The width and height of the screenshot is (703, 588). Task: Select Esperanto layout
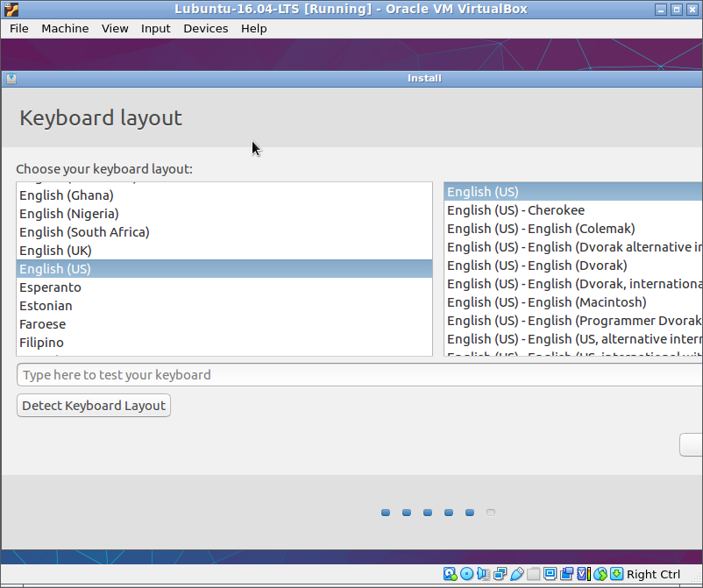(224, 287)
